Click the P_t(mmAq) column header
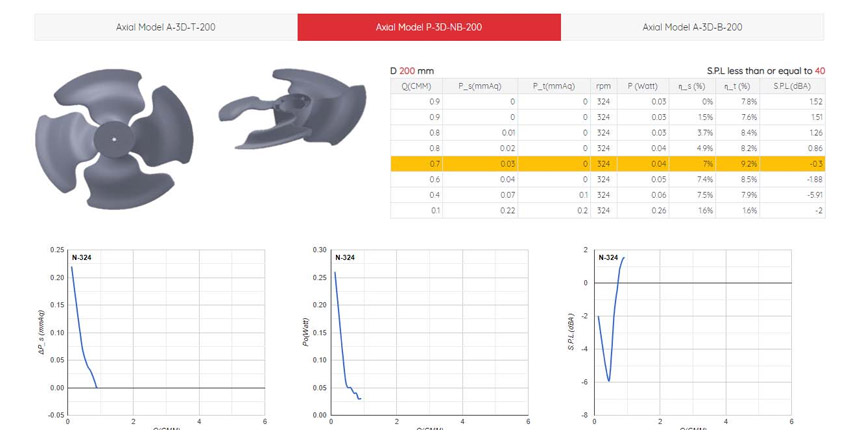This screenshot has width=864, height=439. pyautogui.click(x=554, y=86)
